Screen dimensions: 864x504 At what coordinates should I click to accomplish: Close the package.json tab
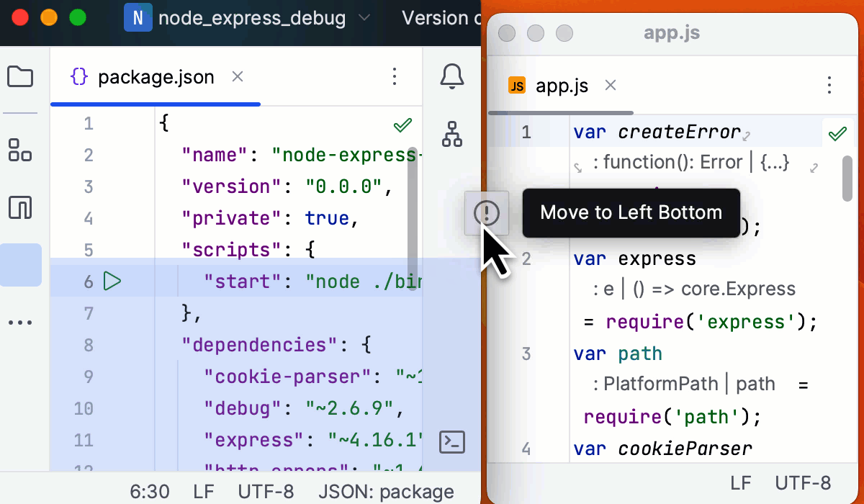click(238, 76)
